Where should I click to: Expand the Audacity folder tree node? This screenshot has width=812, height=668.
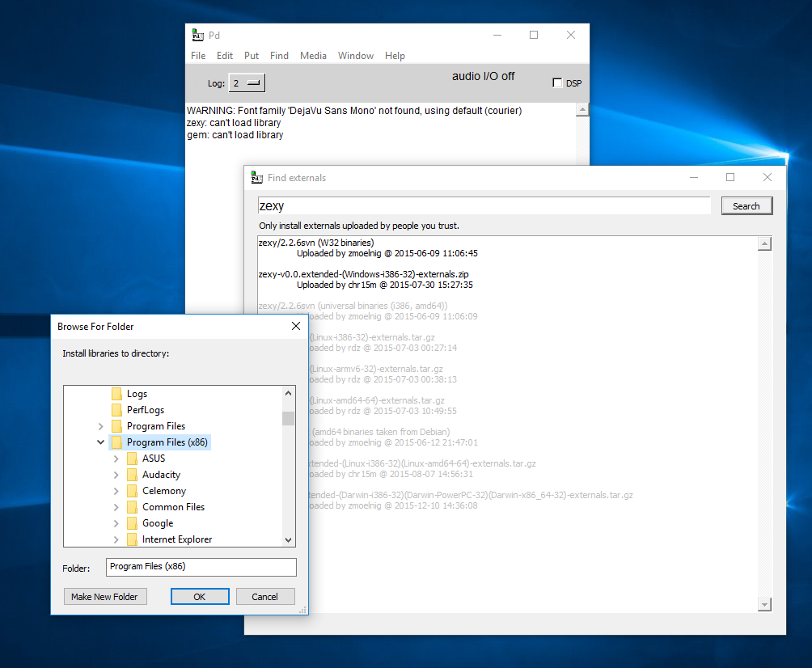[x=116, y=475]
